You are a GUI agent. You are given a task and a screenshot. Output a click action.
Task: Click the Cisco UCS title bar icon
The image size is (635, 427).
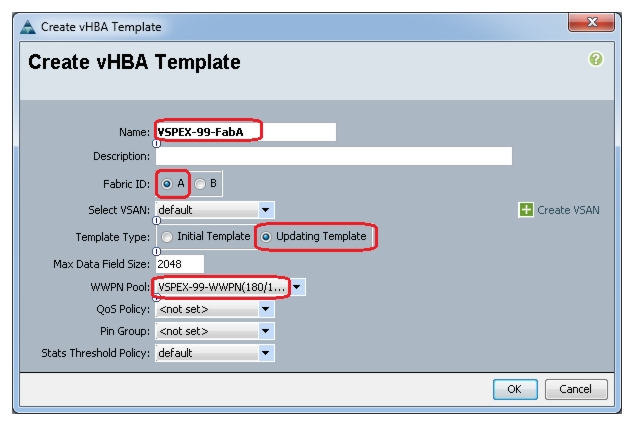(x=28, y=27)
